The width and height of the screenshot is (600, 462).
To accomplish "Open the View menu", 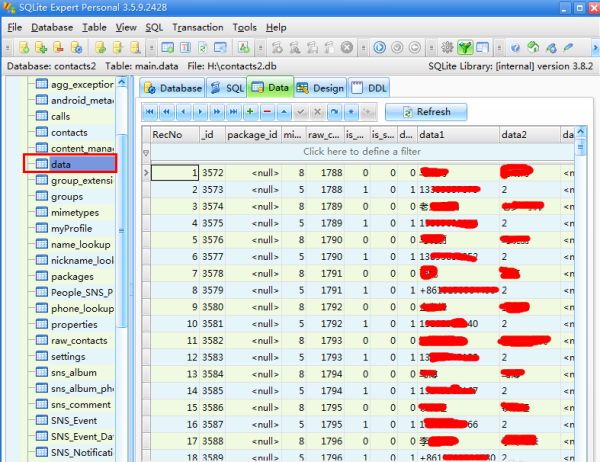I will 126,28.
